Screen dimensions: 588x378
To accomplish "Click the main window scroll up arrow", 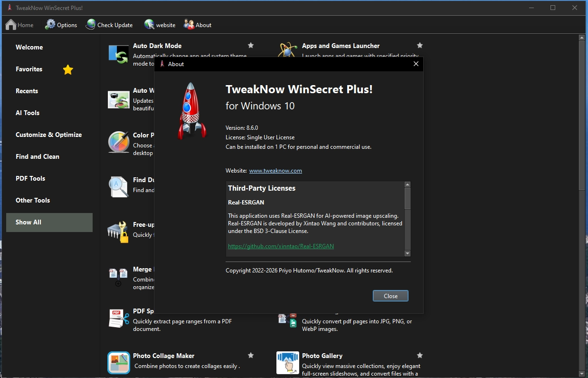I will (581, 37).
